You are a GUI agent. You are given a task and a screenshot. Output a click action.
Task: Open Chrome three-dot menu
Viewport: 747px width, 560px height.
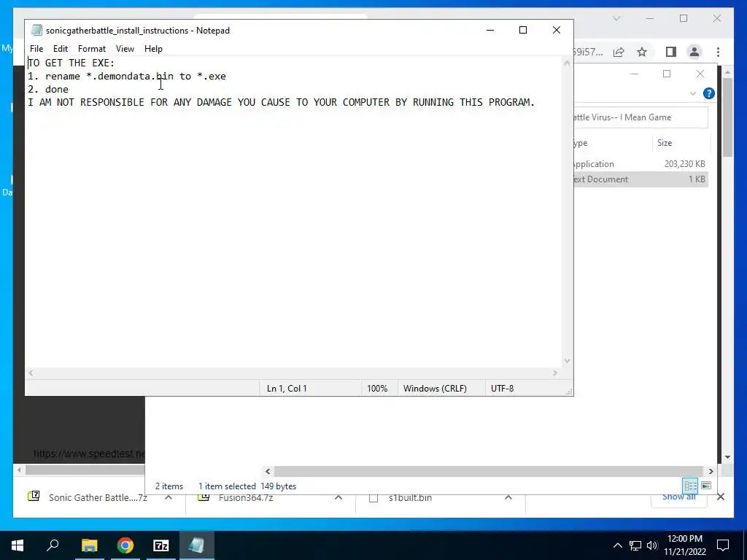click(x=718, y=52)
